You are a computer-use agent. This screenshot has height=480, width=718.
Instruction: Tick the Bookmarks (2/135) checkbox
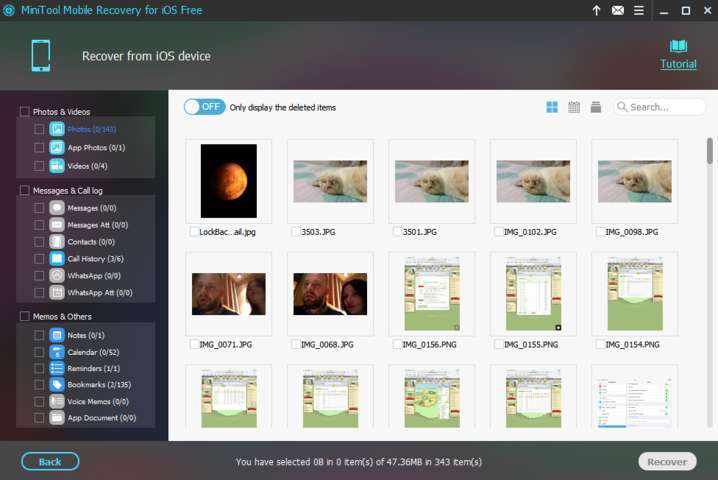pos(39,385)
